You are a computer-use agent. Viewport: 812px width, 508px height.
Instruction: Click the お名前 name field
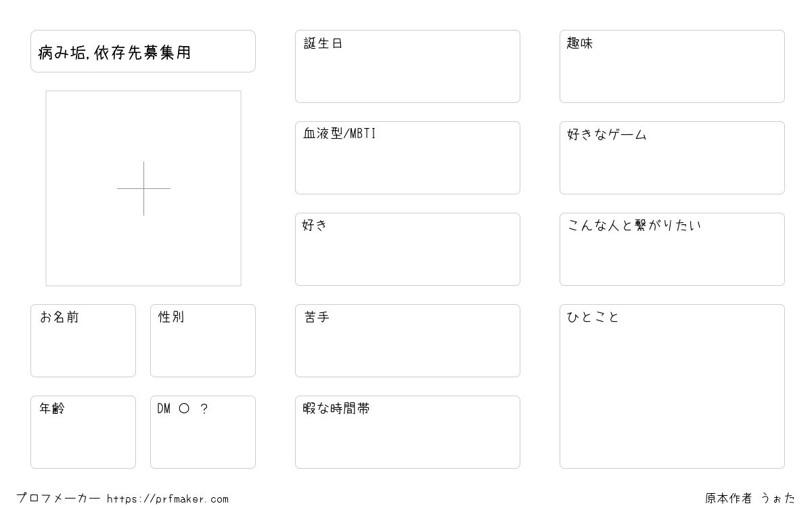click(83, 341)
